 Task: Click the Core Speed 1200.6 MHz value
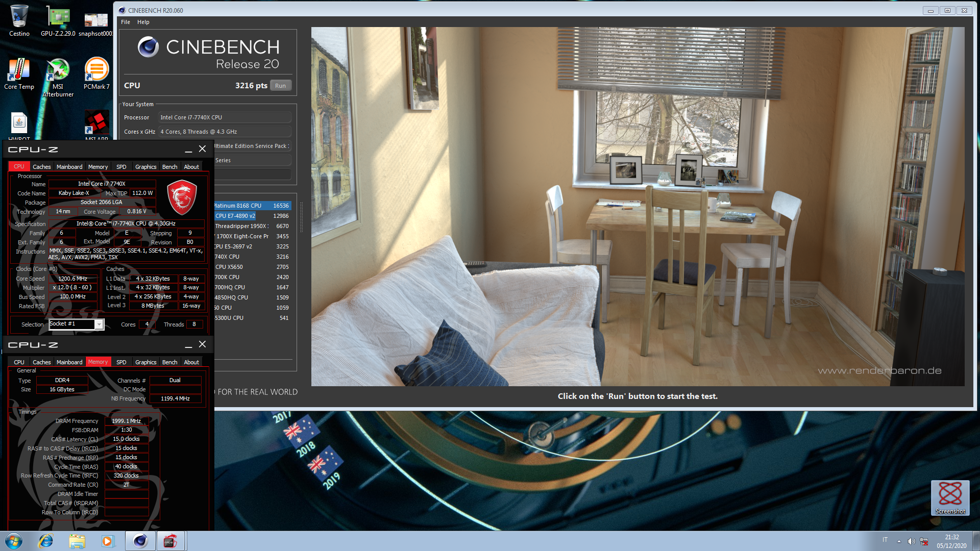pos(72,279)
